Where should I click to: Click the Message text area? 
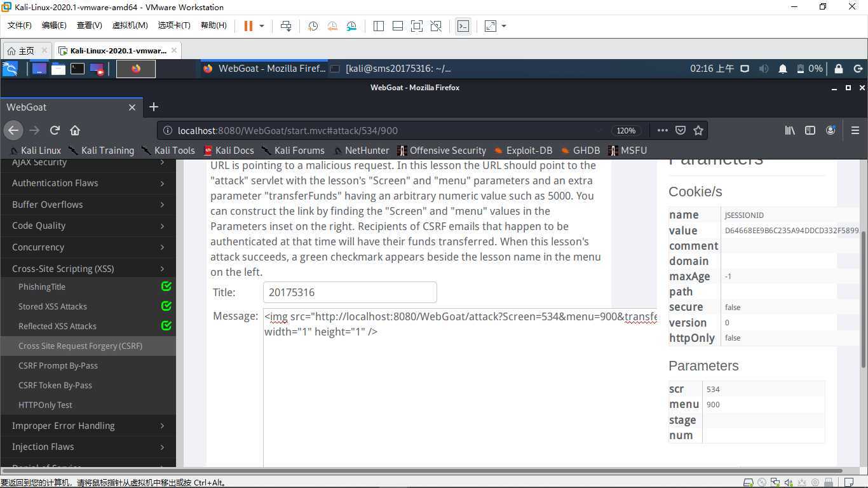(460, 388)
